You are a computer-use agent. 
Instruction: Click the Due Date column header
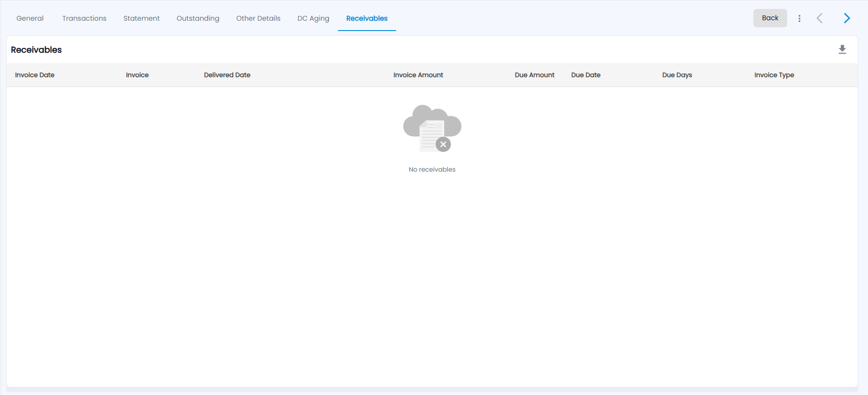pos(586,75)
